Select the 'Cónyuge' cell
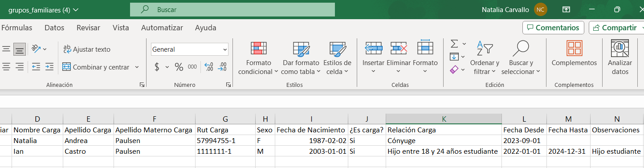Viewport: 644px width, 168px height. coord(444,141)
